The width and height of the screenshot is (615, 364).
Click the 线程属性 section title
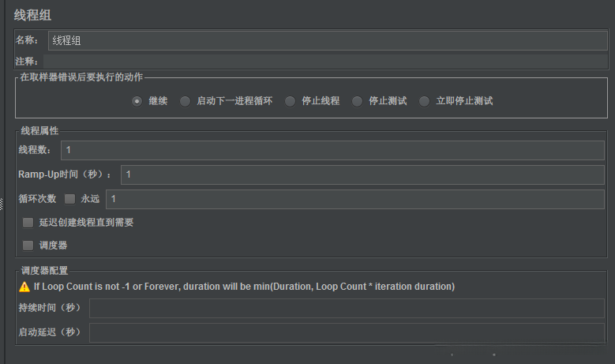tap(39, 130)
